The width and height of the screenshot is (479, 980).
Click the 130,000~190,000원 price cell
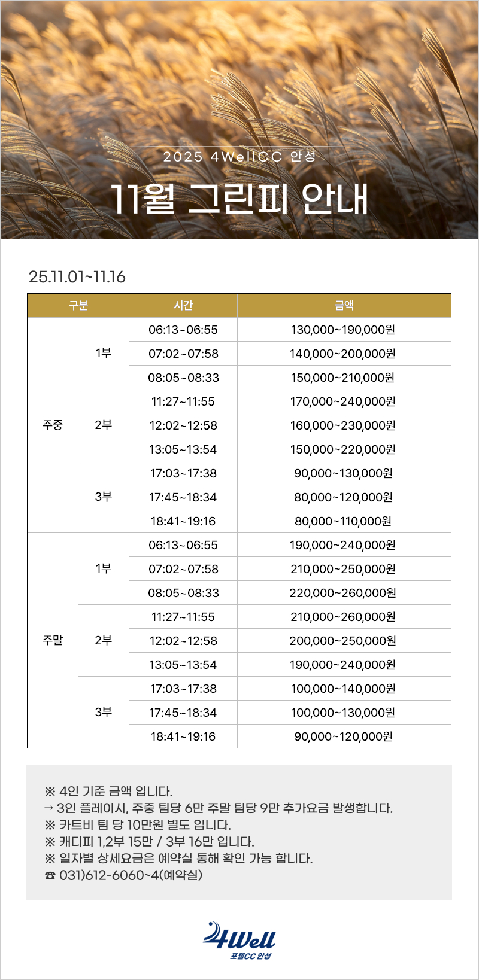[x=343, y=330]
